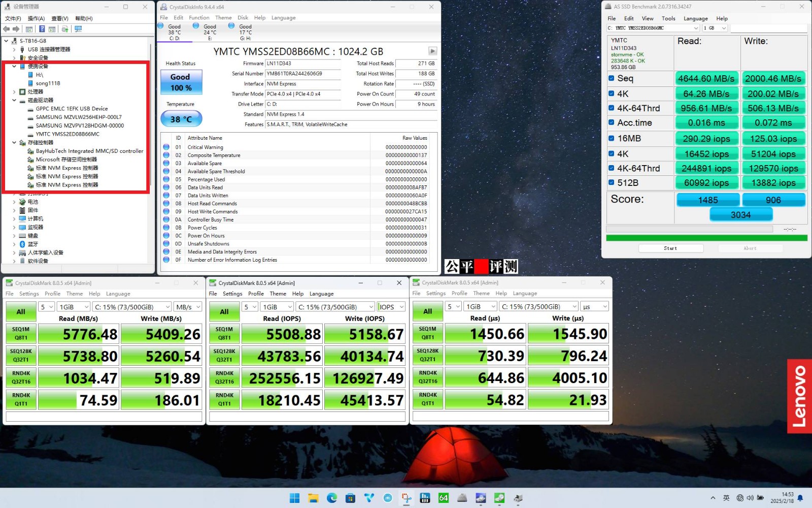Collapse the S-TB16-G8 root node in Device Manager
This screenshot has width=812, height=508.
pyautogui.click(x=6, y=41)
